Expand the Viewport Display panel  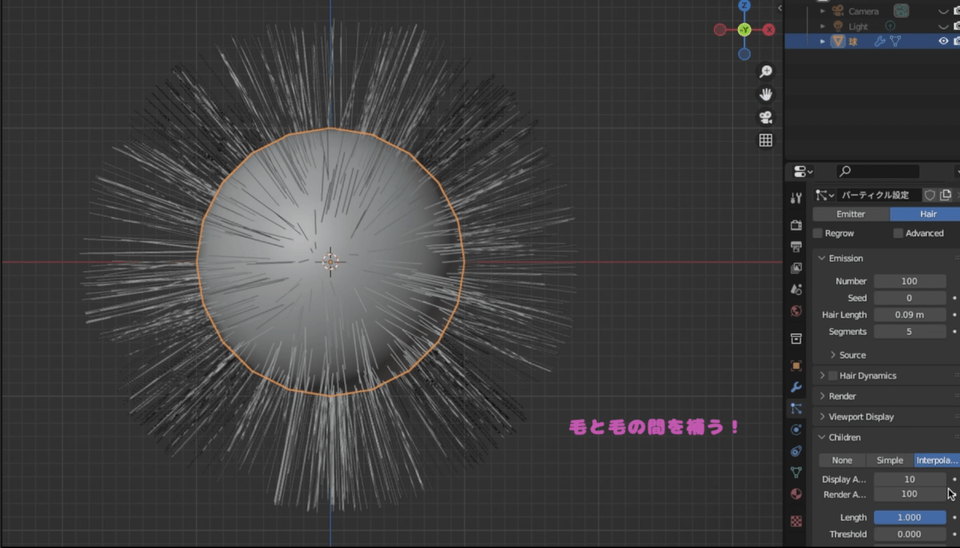coord(822,417)
